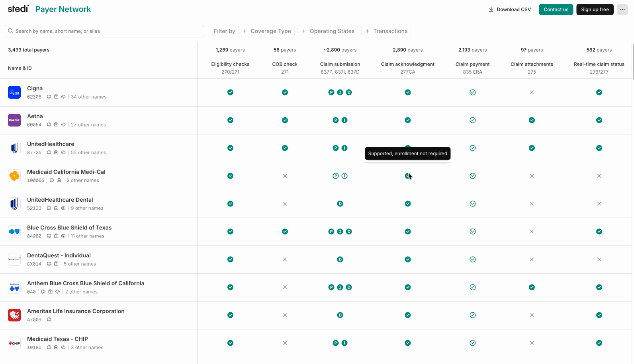Click Aetna's claim attachments checkmark
This screenshot has height=364, width=634.
532,120
